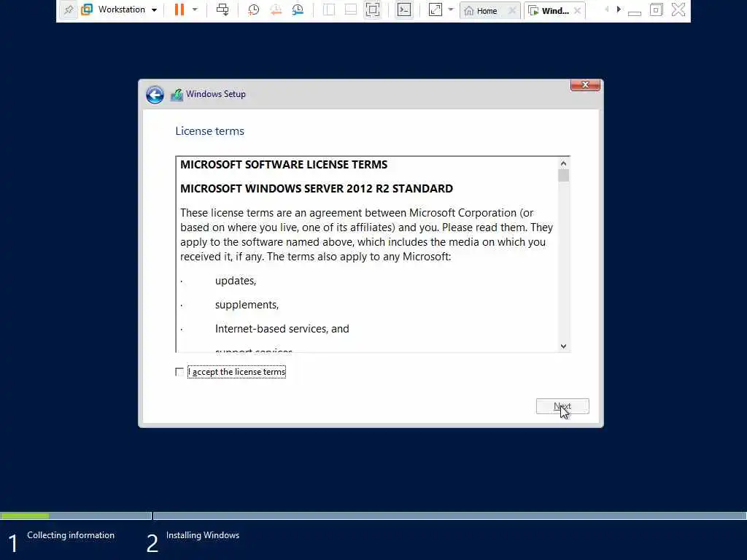
Task: Open the console view icon
Action: [x=404, y=9]
